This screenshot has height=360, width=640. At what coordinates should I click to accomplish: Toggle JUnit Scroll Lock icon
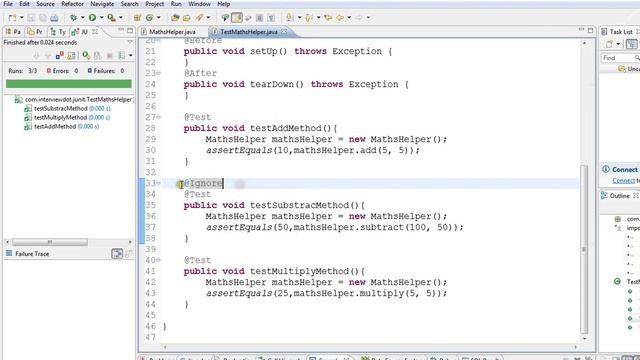pyautogui.click(x=71, y=55)
